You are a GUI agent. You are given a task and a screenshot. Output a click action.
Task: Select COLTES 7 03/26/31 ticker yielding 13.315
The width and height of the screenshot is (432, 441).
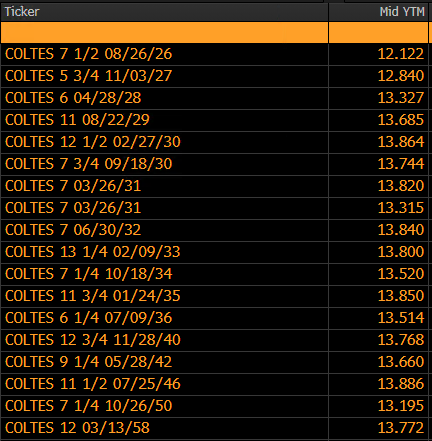coord(73,208)
